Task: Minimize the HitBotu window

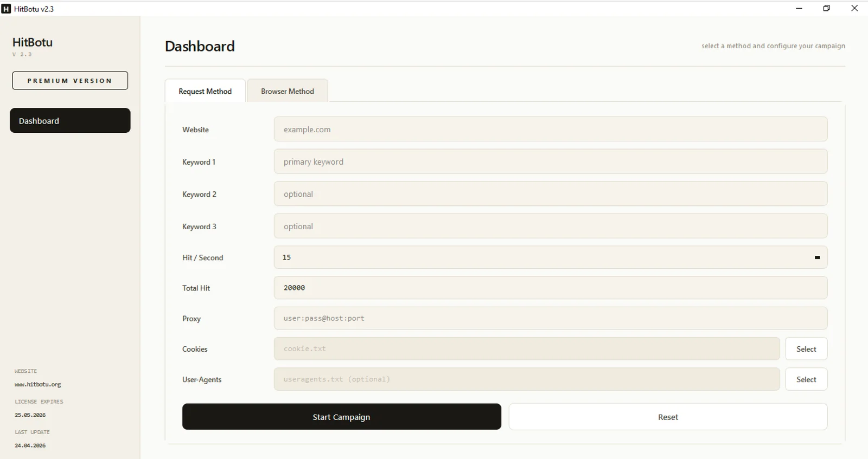Action: (x=799, y=8)
